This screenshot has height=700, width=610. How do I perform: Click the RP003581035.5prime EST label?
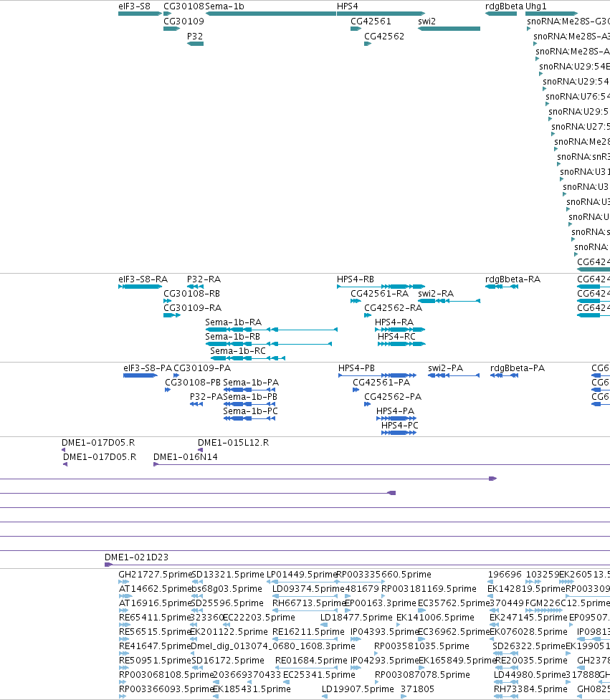click(421, 646)
